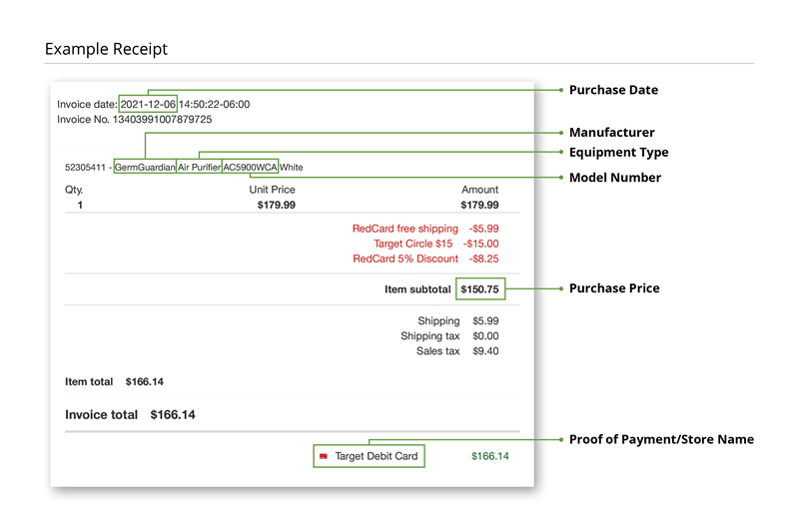Select the Proof of Payment/Store Name label
Screen dimensions: 799x532
[x=661, y=439]
